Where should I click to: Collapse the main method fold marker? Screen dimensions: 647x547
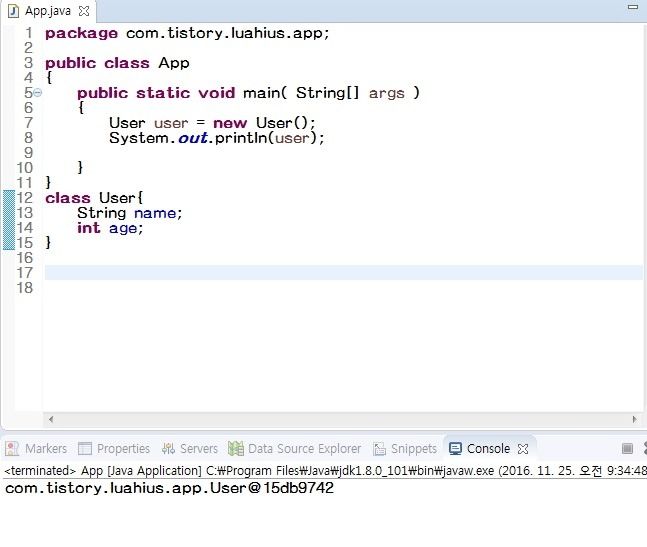37,93
